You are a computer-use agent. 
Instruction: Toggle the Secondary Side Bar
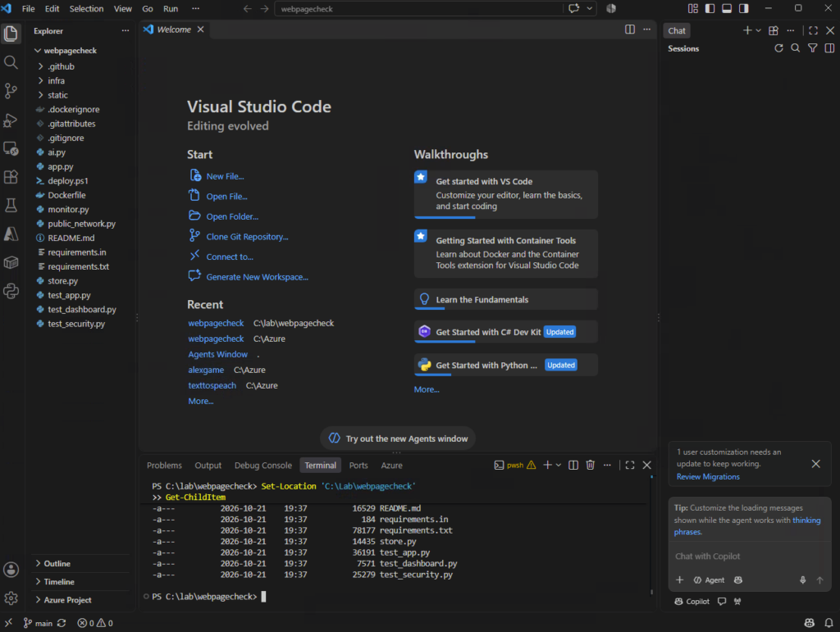(x=743, y=8)
